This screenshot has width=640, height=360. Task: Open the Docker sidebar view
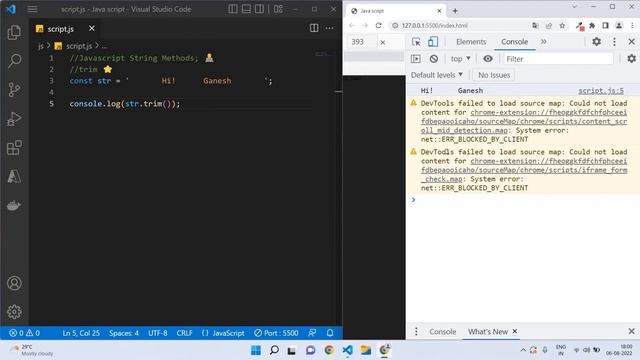click(14, 205)
